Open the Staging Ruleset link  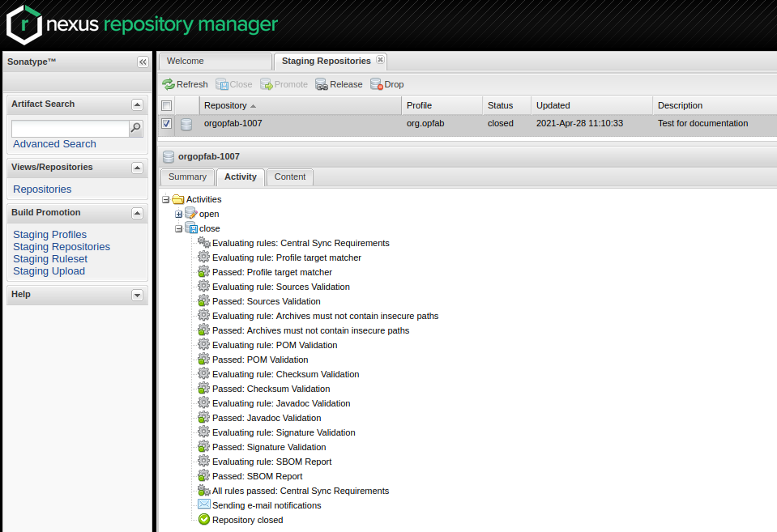pos(50,258)
